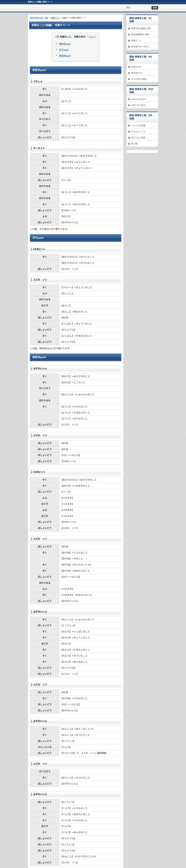Focus the 検索 search input field
This screenshot has width=186, height=868.
coord(138,8)
